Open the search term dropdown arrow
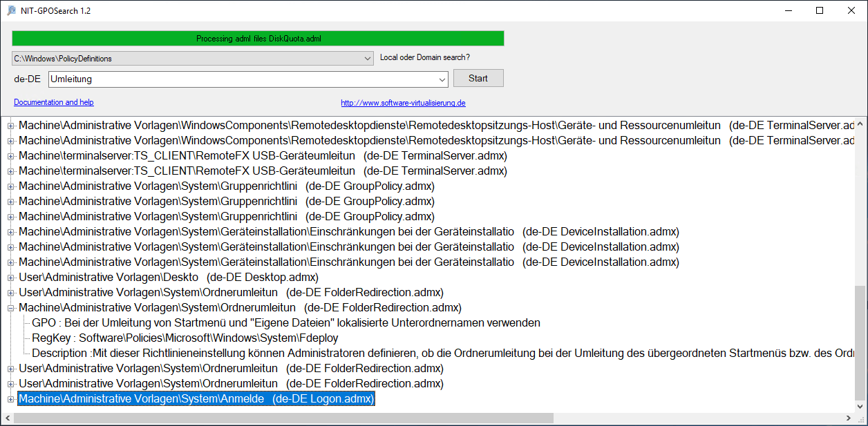 [442, 79]
